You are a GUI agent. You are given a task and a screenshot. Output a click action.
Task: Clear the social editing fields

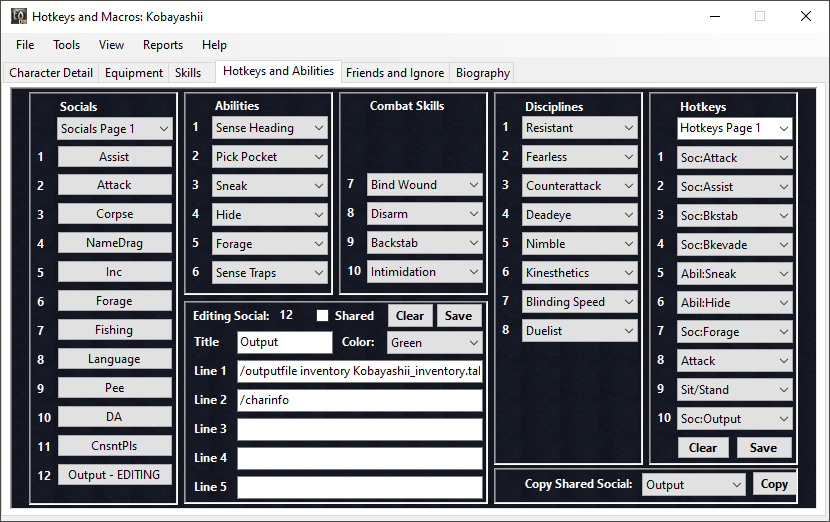(410, 316)
